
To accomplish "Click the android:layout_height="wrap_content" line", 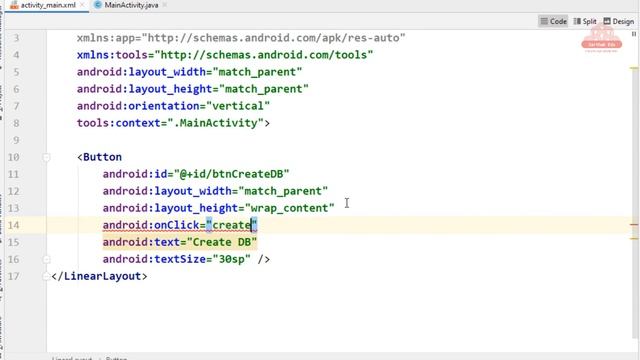I will [218, 208].
